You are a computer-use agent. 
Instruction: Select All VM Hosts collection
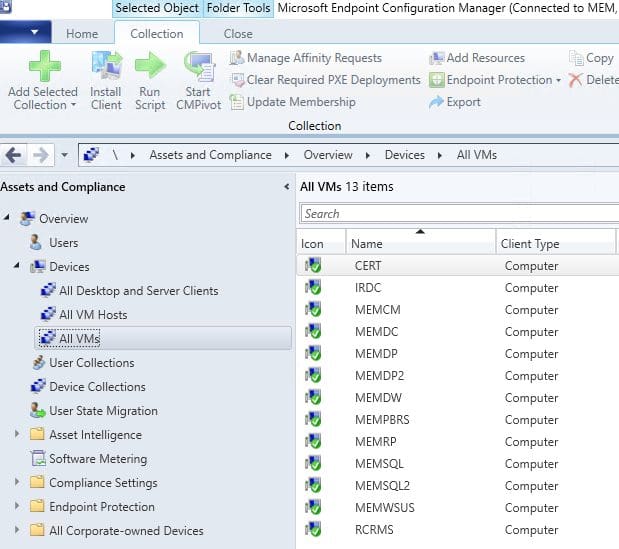84,315
